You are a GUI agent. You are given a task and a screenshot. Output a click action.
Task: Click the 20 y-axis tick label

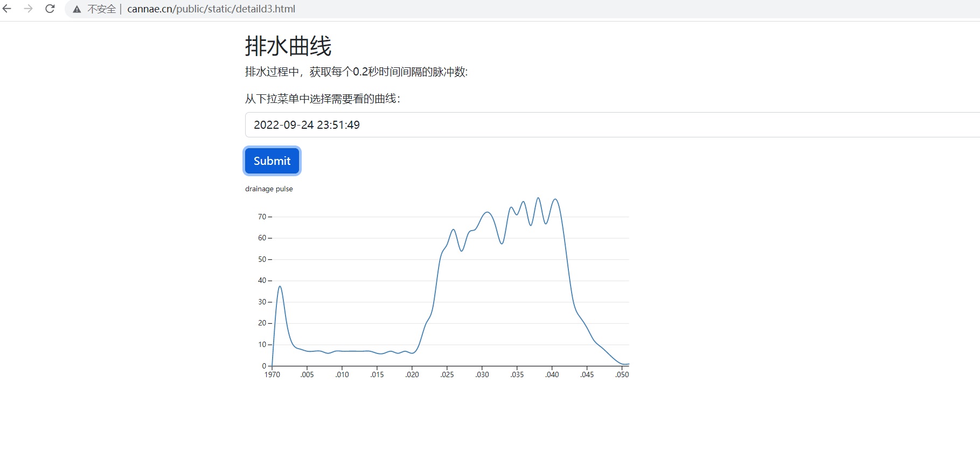tap(262, 323)
